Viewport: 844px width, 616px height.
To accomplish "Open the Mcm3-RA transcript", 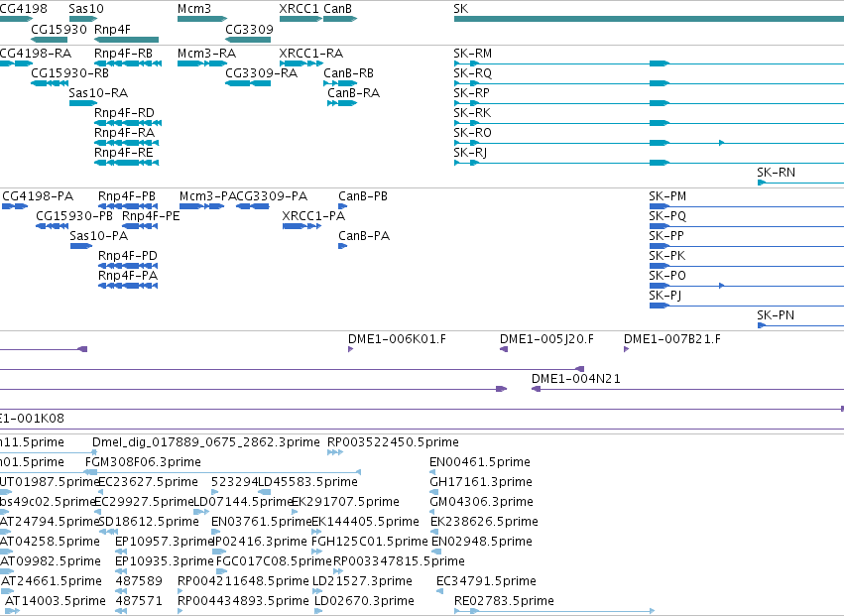I will tap(206, 54).
